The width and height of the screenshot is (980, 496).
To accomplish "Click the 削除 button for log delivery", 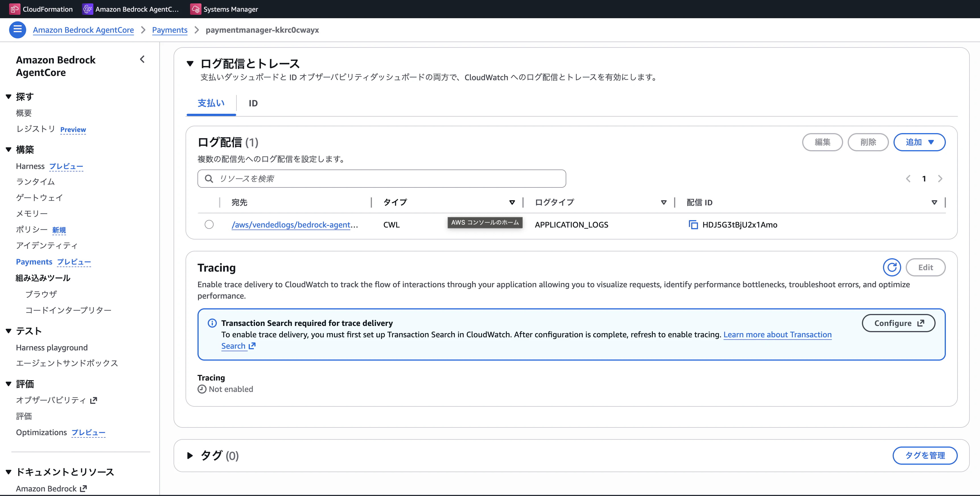I will tap(868, 142).
